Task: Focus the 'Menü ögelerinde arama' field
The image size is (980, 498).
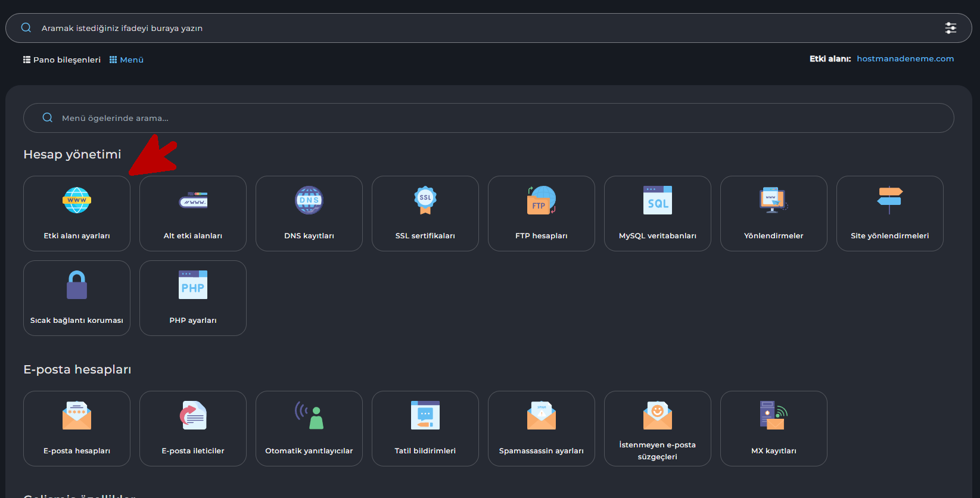Action: coord(489,118)
